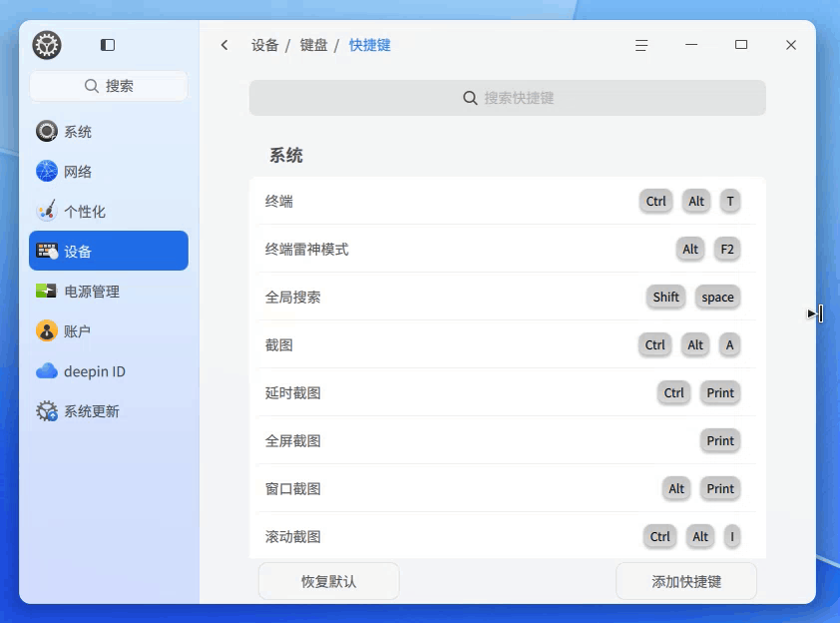Toggle the sidebar collapse icon

point(108,45)
